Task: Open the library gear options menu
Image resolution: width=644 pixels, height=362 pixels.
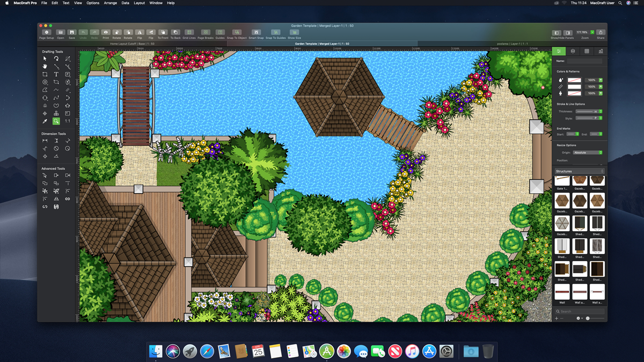Action: tap(579, 319)
